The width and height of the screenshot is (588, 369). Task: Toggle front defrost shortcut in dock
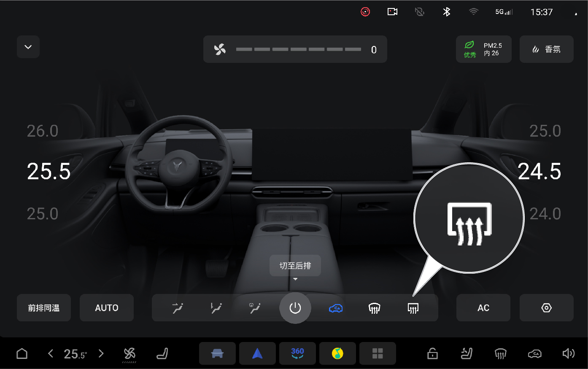pyautogui.click(x=501, y=353)
